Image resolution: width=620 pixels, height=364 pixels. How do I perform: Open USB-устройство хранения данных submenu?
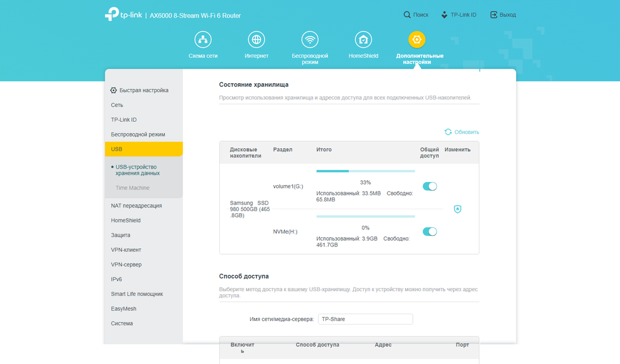click(138, 170)
